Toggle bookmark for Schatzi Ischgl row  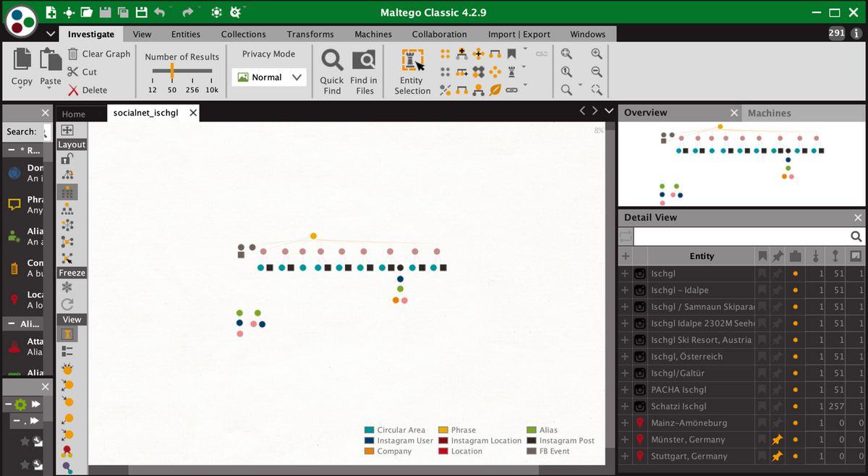pos(762,407)
